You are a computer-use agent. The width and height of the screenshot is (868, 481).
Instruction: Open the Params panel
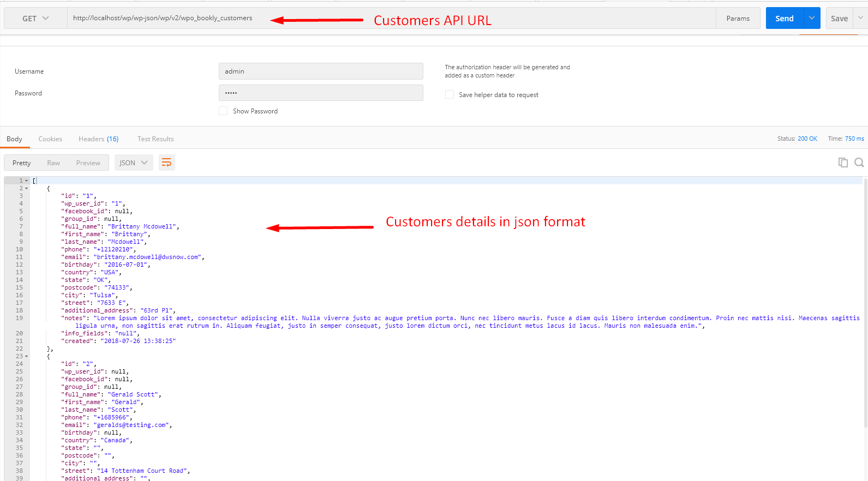(x=738, y=19)
